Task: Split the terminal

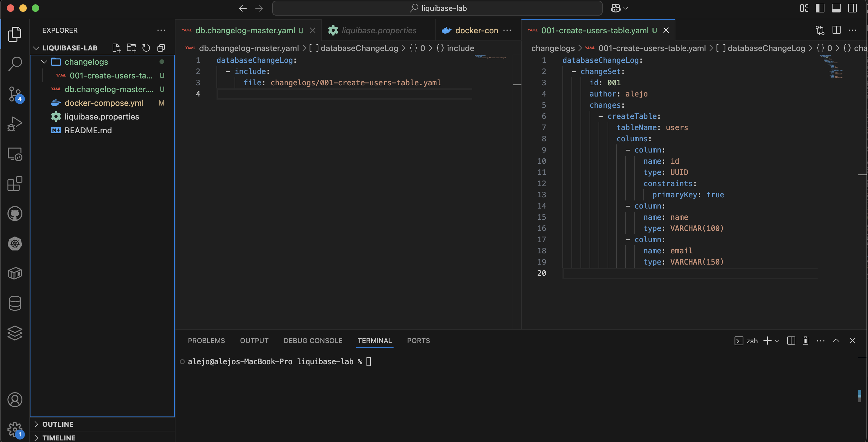Action: coord(791,341)
